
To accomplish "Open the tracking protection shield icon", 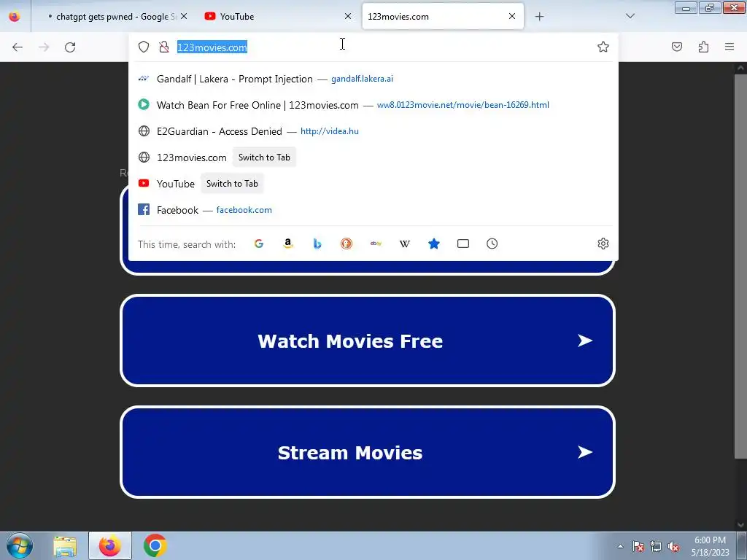I will [x=144, y=47].
